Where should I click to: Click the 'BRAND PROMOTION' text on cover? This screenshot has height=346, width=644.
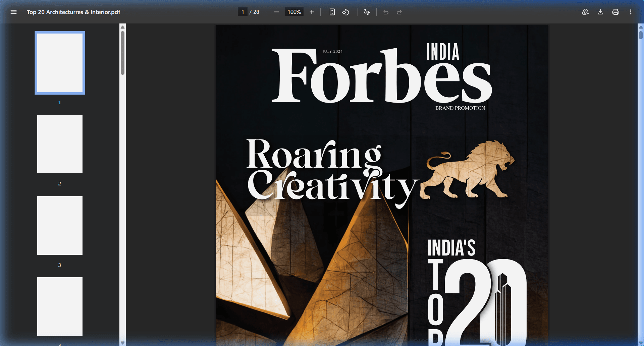(460, 108)
